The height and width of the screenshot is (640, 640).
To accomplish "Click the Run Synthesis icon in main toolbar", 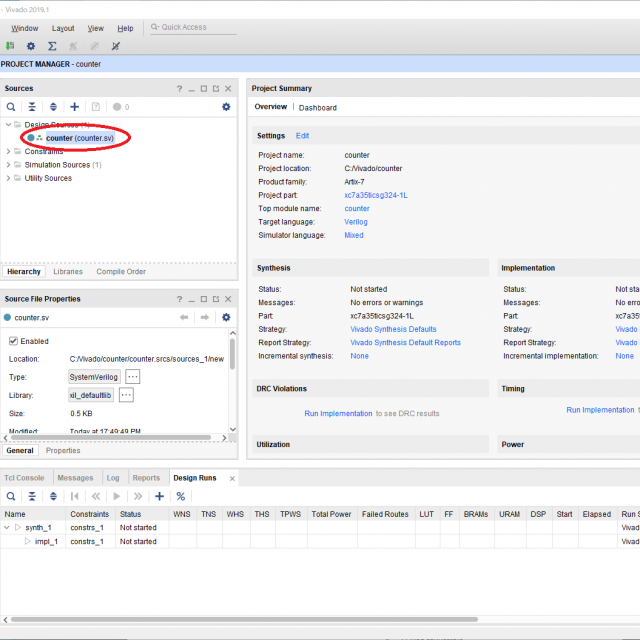I will pos(10,46).
